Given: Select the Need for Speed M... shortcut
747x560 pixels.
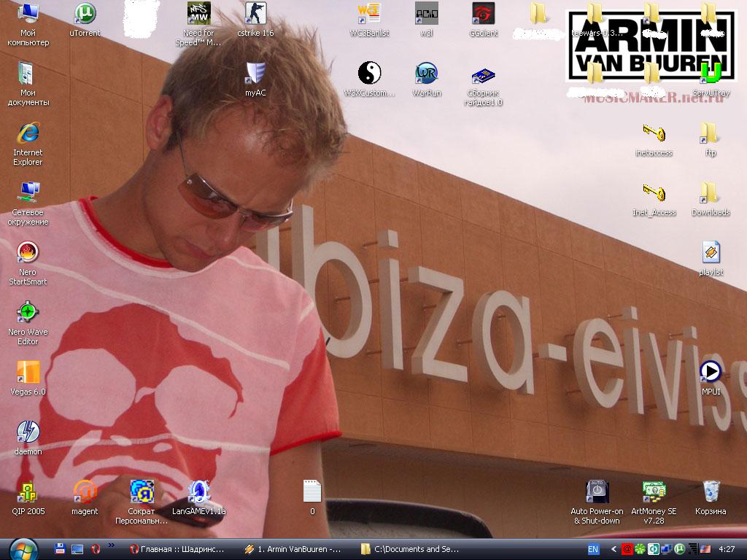Looking at the screenshot, I should 198,25.
